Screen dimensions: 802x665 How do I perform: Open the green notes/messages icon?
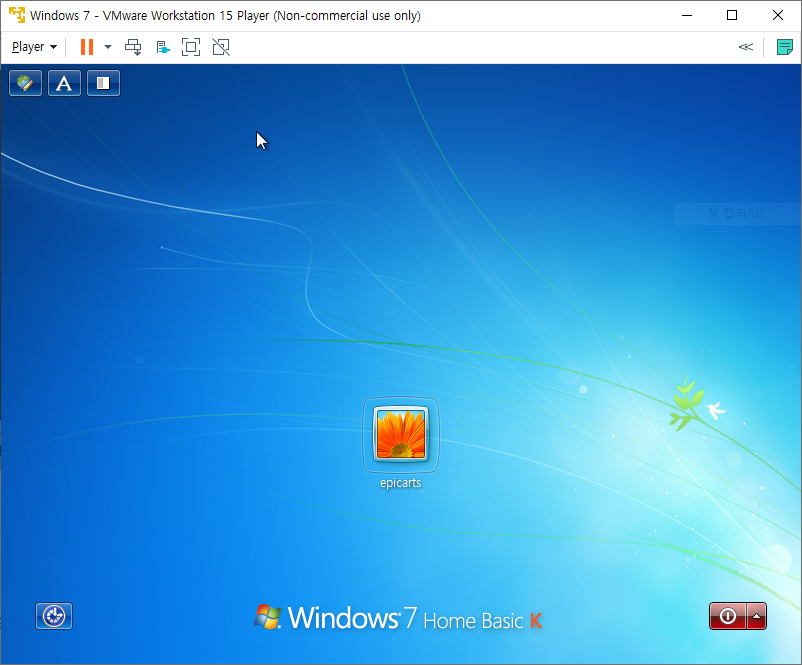[784, 47]
